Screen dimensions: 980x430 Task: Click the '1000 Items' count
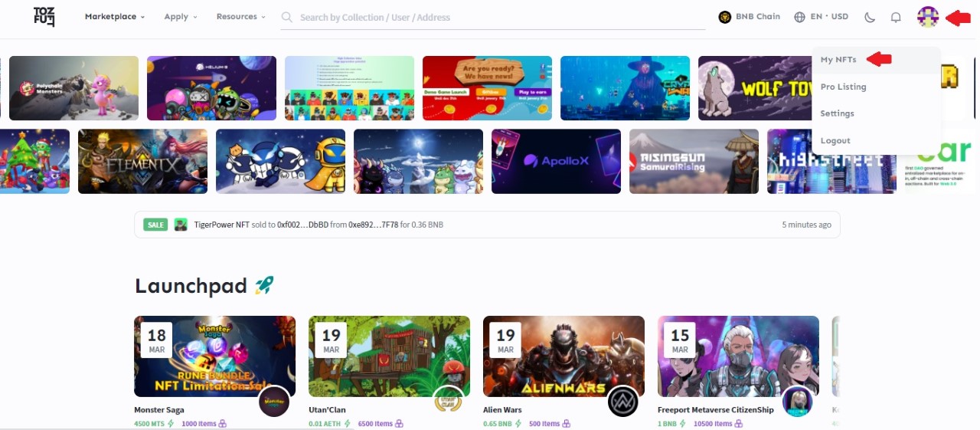coord(199,424)
